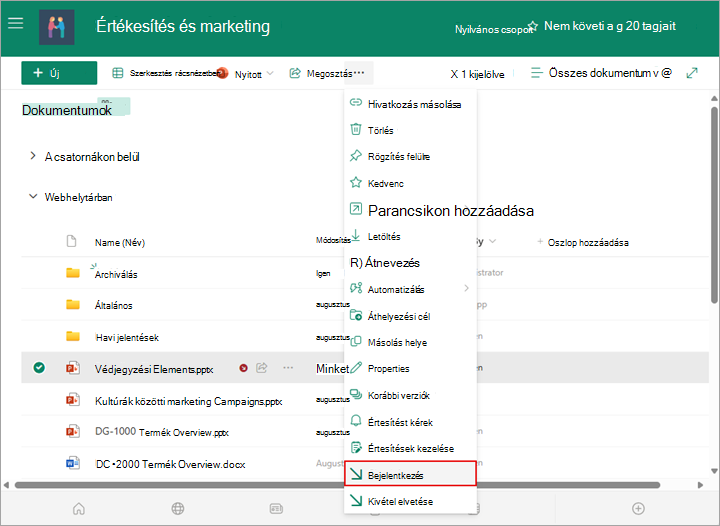Viewport: 720px width, 526px height.
Task: Click the Word icon for DC-2000 Termék Overview
Action: pos(73,463)
